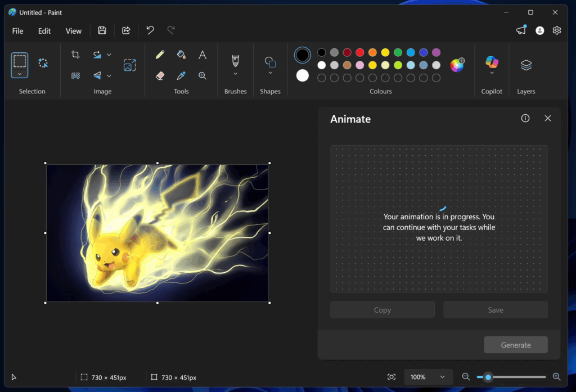Click the Flip image icon
576x392 pixels.
[x=97, y=75]
